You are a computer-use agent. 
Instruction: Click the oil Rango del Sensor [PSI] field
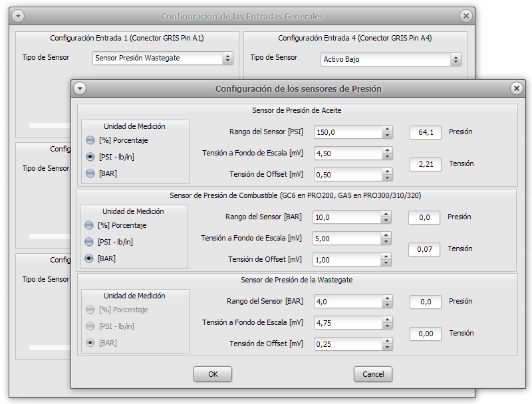point(347,132)
